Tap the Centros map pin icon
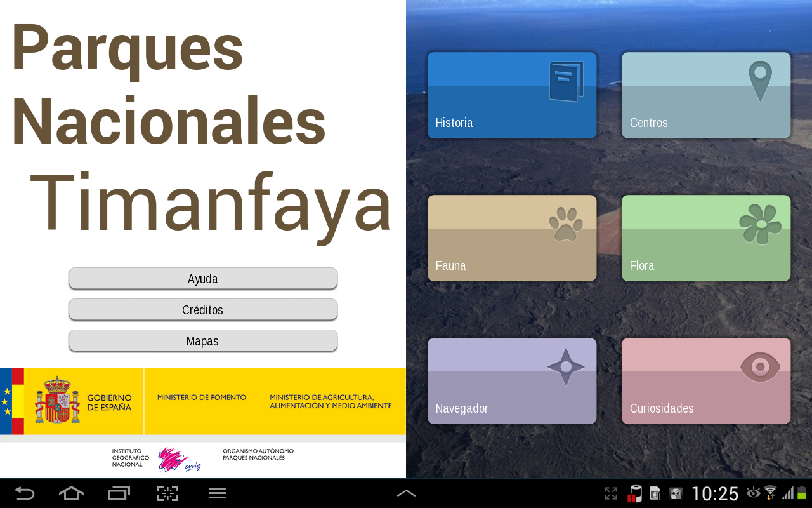This screenshot has height=508, width=812. coord(760,81)
